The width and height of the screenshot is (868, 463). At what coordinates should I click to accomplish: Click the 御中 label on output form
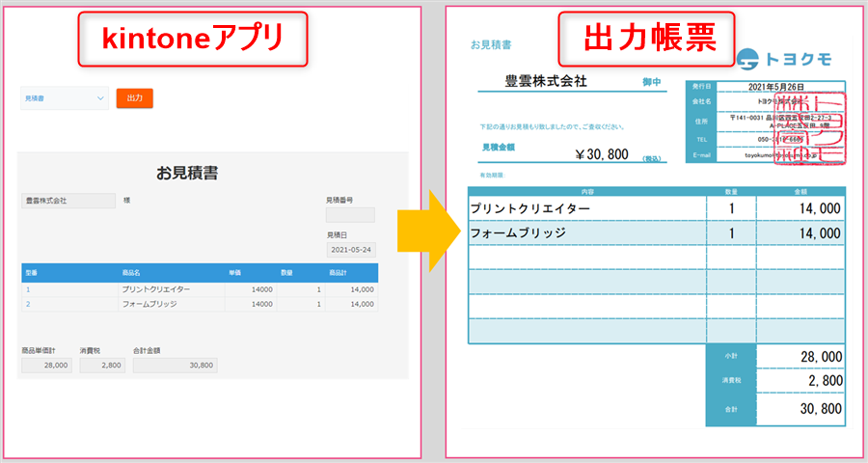(651, 82)
